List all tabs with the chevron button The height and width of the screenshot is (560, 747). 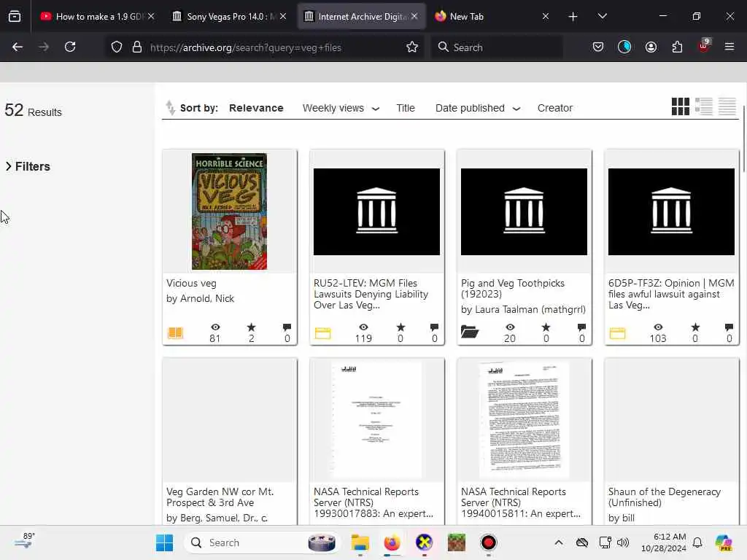point(602,16)
